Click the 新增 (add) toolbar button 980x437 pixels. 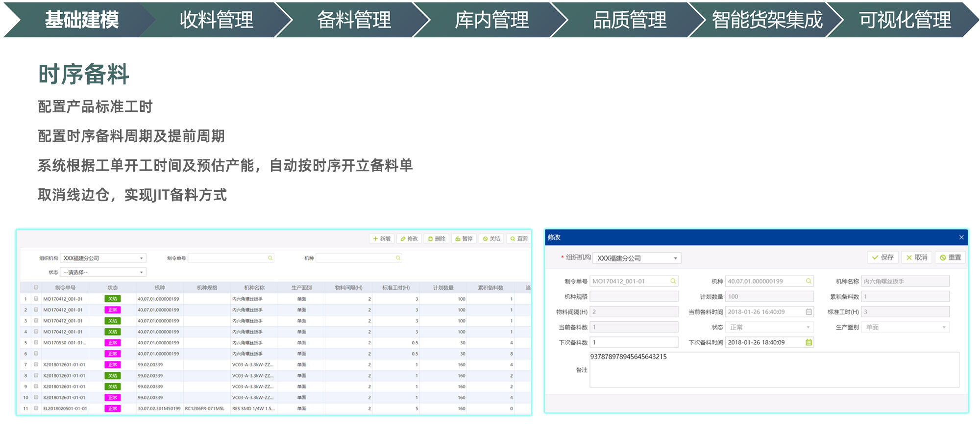382,239
